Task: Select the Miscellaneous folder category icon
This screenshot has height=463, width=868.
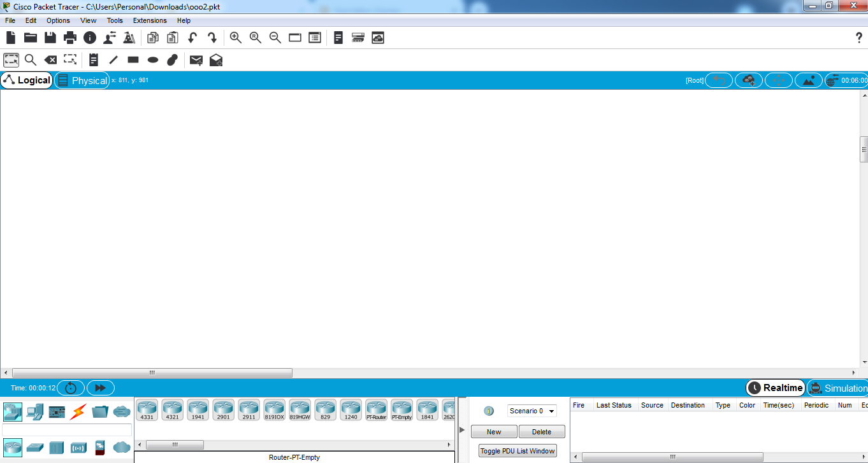Action: click(x=100, y=412)
